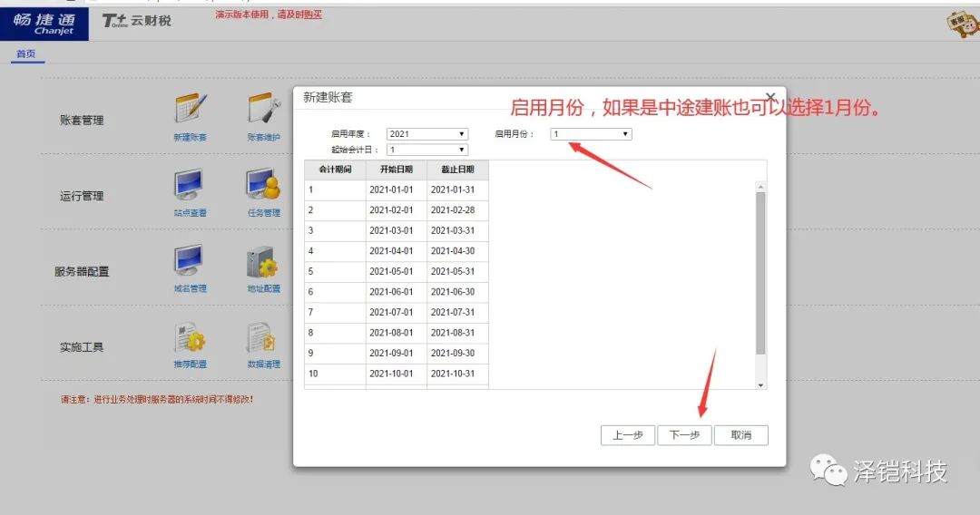The height and width of the screenshot is (515, 980).
Task: Click the 客服 mascot icon
Action: (x=960, y=24)
